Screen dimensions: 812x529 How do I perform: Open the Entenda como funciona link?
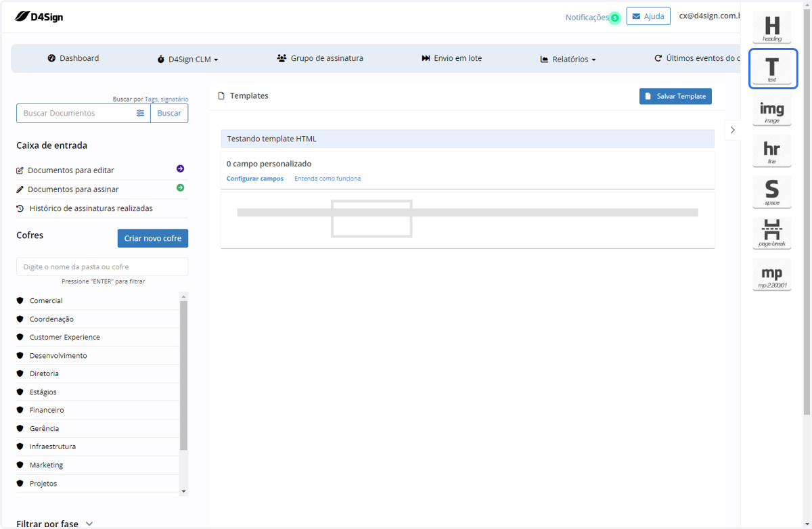click(x=328, y=179)
